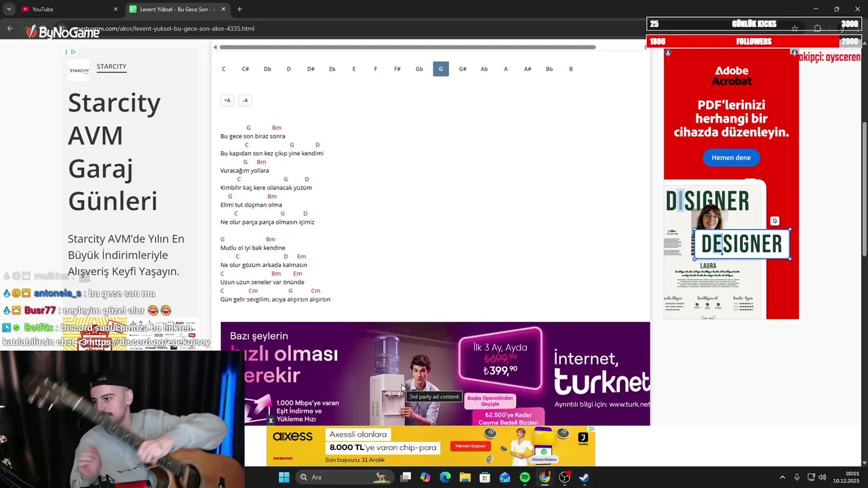Select the D key option
The height and width of the screenshot is (488, 868).
click(x=289, y=68)
